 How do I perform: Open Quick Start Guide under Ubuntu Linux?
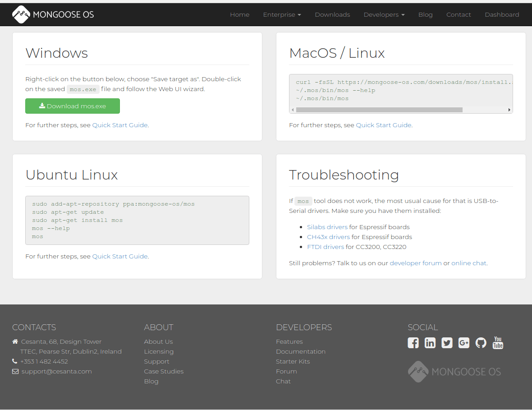[x=120, y=256]
